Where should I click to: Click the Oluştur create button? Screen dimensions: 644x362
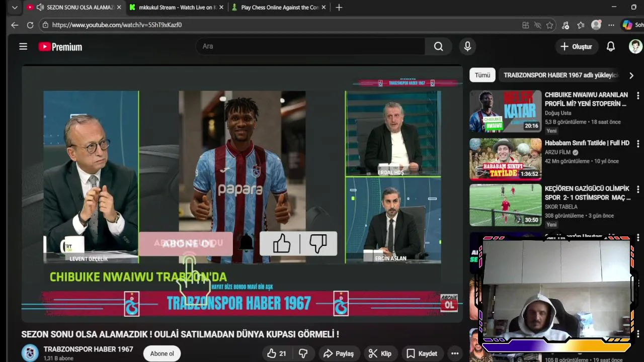coord(576,46)
